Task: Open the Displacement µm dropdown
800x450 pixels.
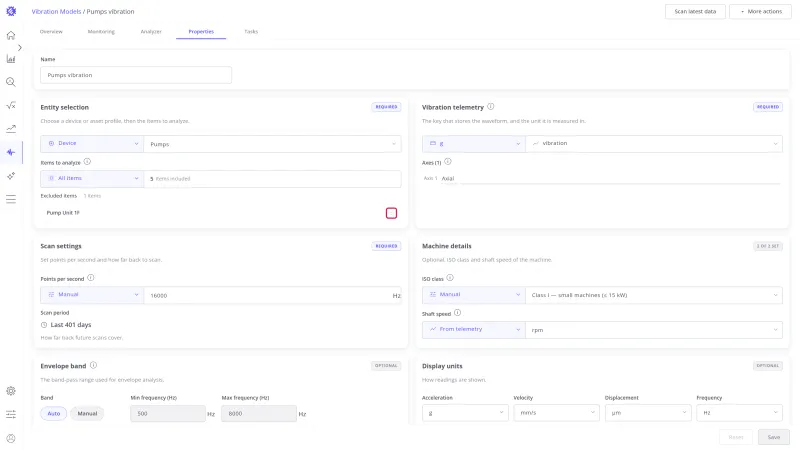Action: click(648, 413)
